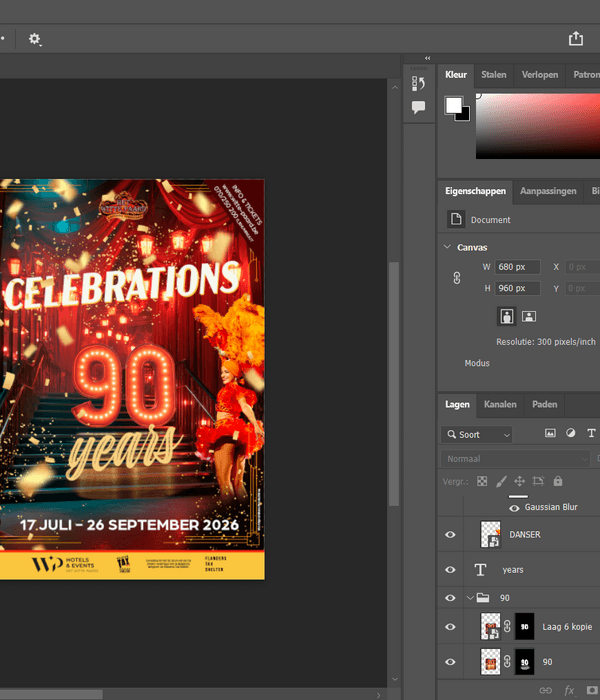Click the gear settings icon in the options bar
Screen dimensions: 600x700
[35, 39]
